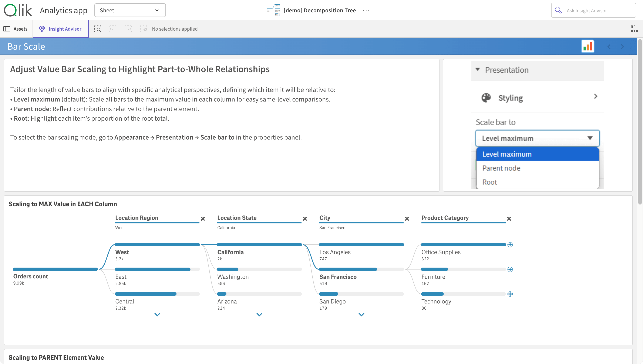The image size is (643, 364).
Task: Click the step back selection icon
Action: (113, 29)
